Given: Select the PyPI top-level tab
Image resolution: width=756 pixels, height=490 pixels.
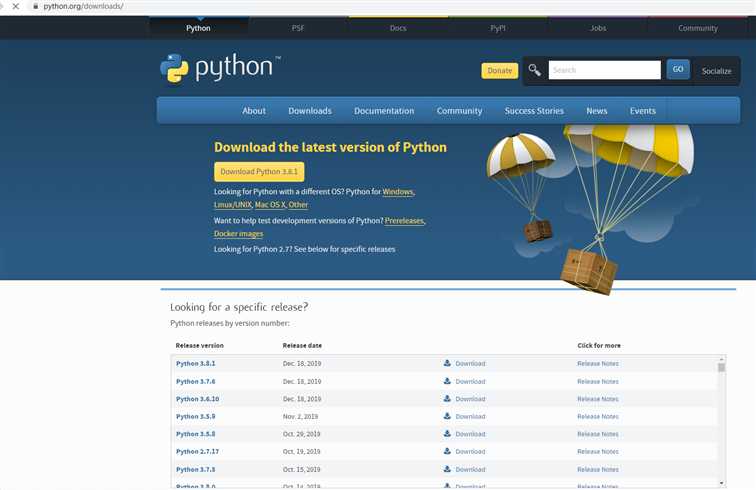Looking at the screenshot, I should (x=498, y=28).
